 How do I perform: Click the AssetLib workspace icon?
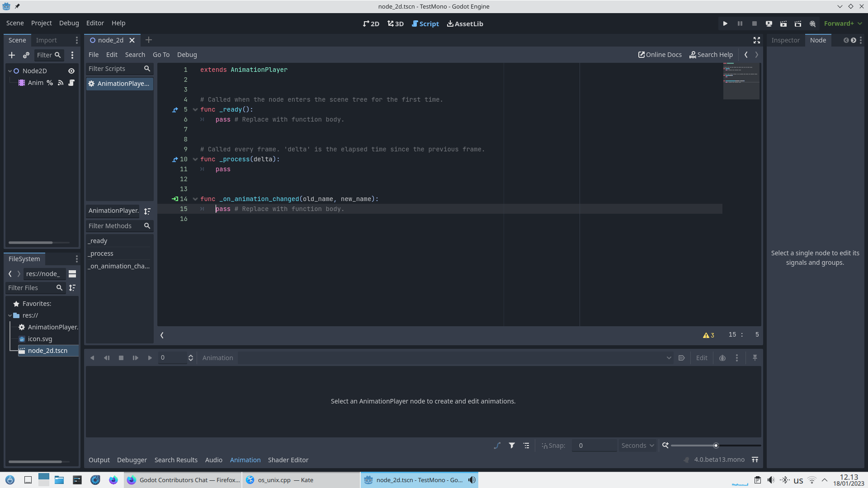coord(465,23)
